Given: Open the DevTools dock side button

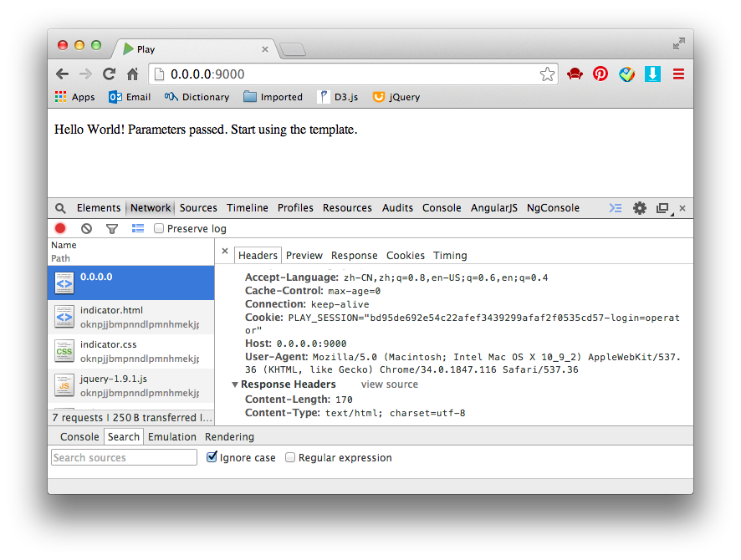Looking at the screenshot, I should (662, 208).
